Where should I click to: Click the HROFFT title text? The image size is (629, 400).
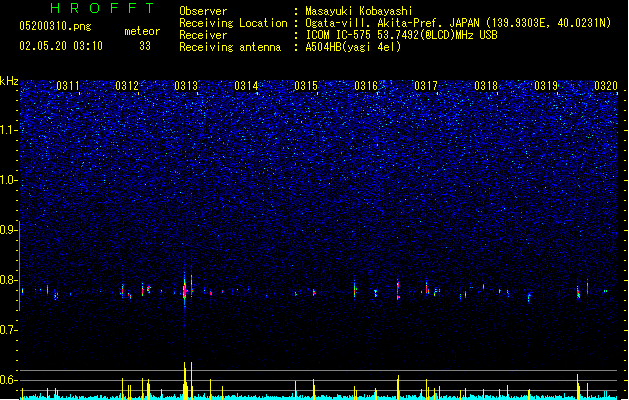pos(102,8)
